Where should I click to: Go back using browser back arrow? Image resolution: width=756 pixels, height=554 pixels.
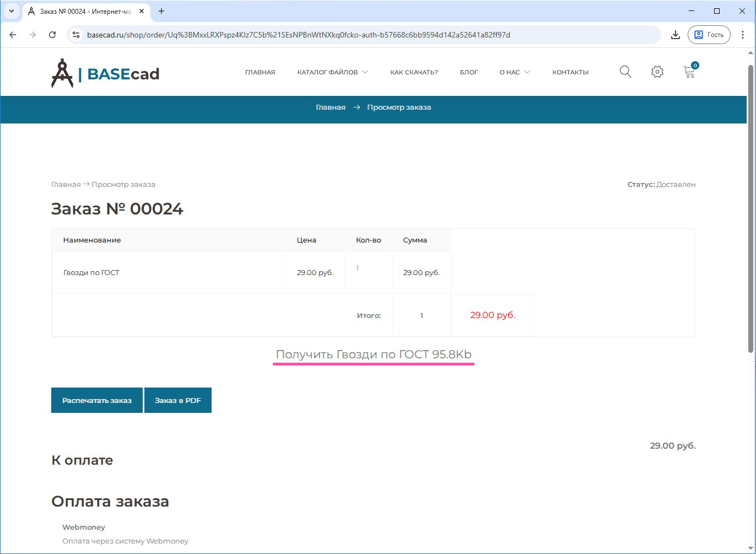(x=13, y=35)
